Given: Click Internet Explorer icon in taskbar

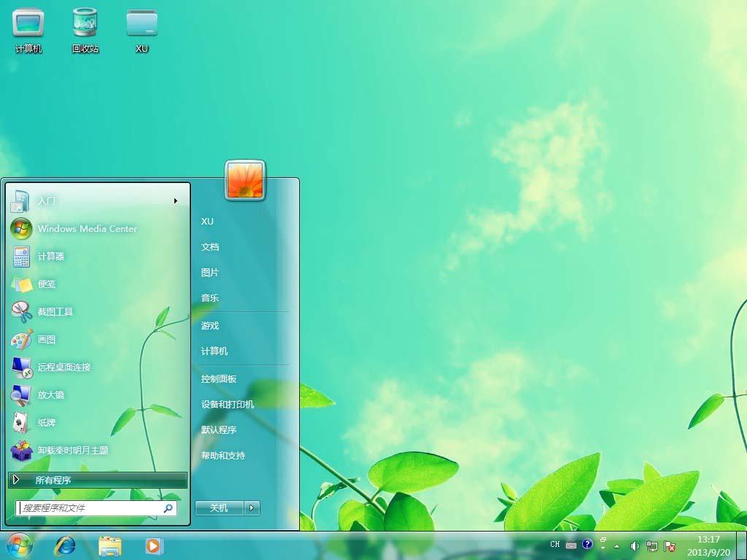Looking at the screenshot, I should point(66,545).
